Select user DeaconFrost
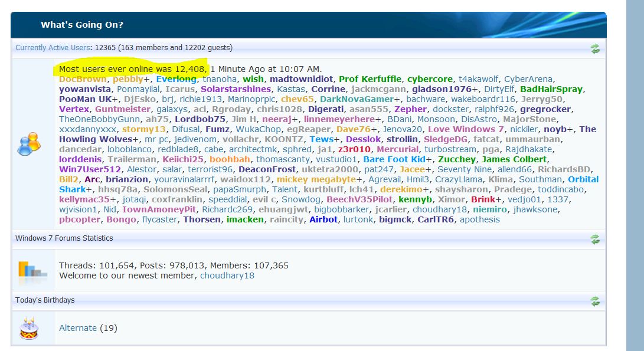Screen dimensions: 644x351 tap(267, 169)
